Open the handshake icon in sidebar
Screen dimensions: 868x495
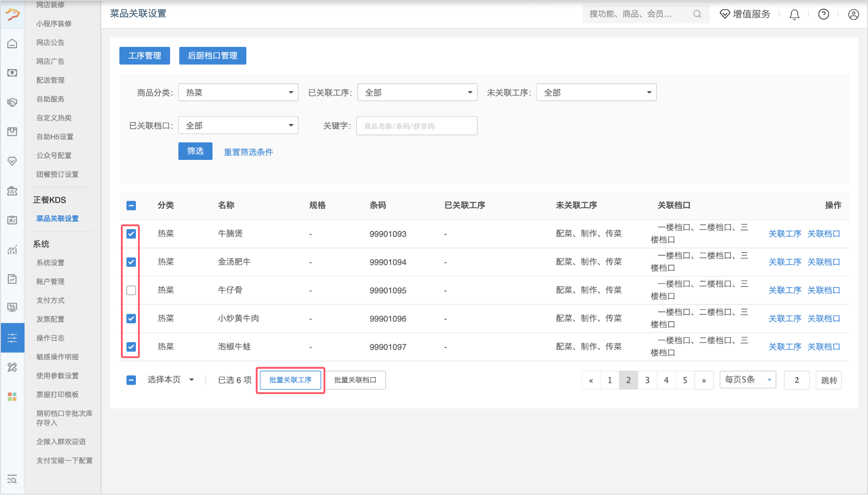click(12, 102)
